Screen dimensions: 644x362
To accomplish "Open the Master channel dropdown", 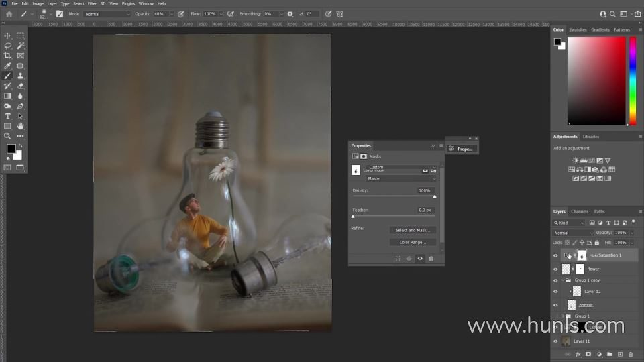I will pos(400,179).
